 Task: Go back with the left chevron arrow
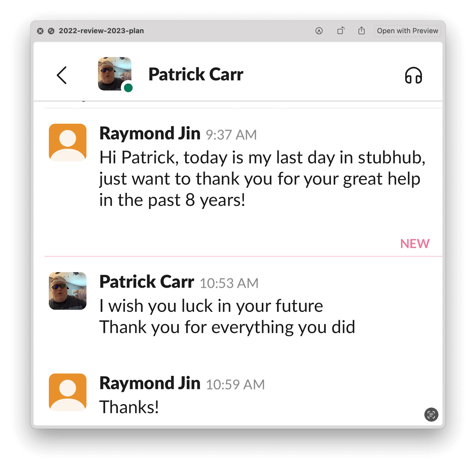point(62,75)
